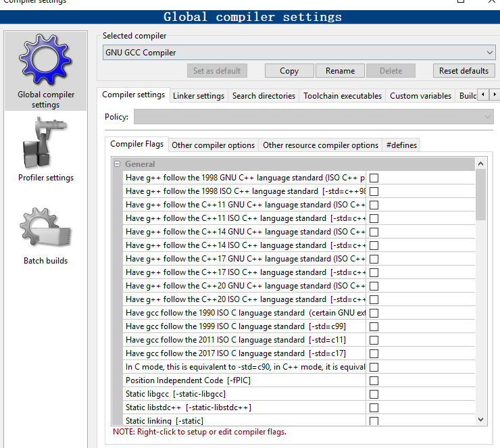Tick the -std=c99 checkbox
Image resolution: width=500 pixels, height=448 pixels.
[x=374, y=326]
